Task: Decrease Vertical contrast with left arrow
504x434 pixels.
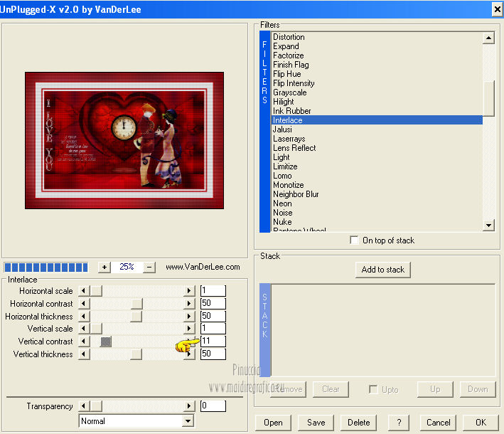Action: point(84,341)
